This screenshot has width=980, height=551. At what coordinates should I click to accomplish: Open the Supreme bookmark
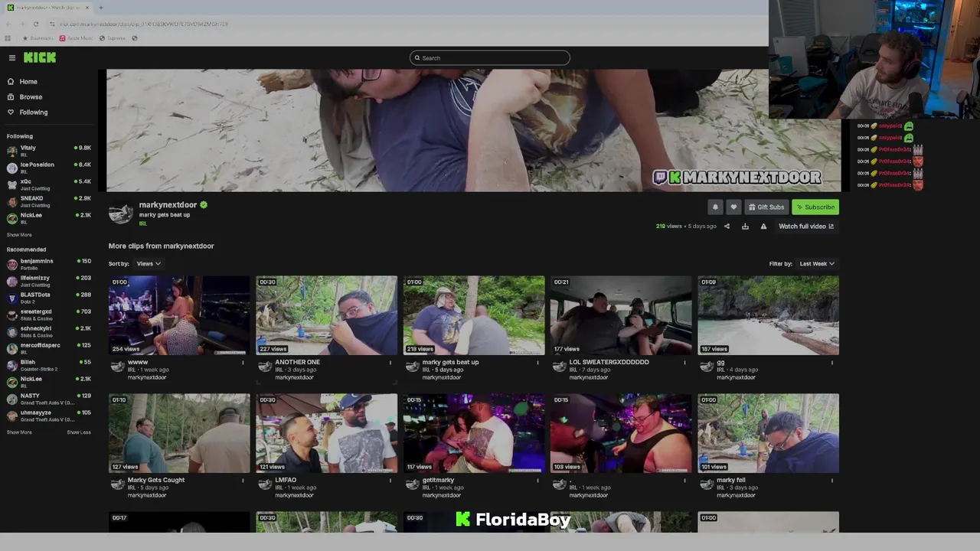[x=113, y=38]
